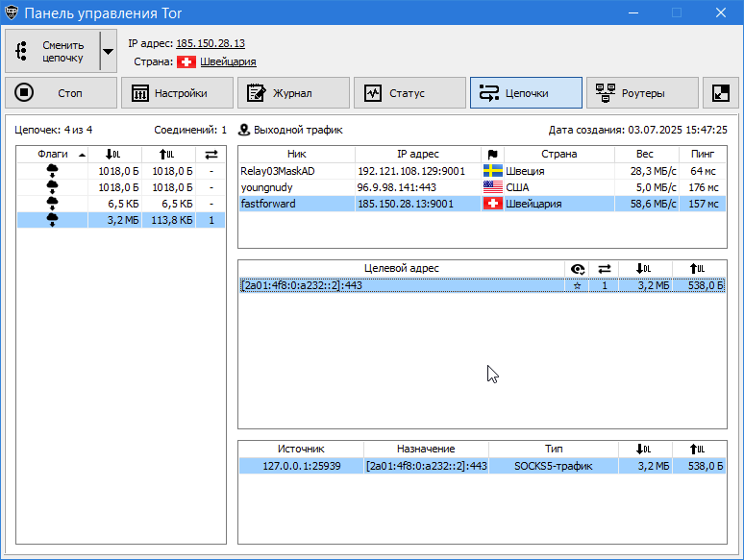Click the Выходной трафик location icon
744x560 pixels.
tap(244, 130)
